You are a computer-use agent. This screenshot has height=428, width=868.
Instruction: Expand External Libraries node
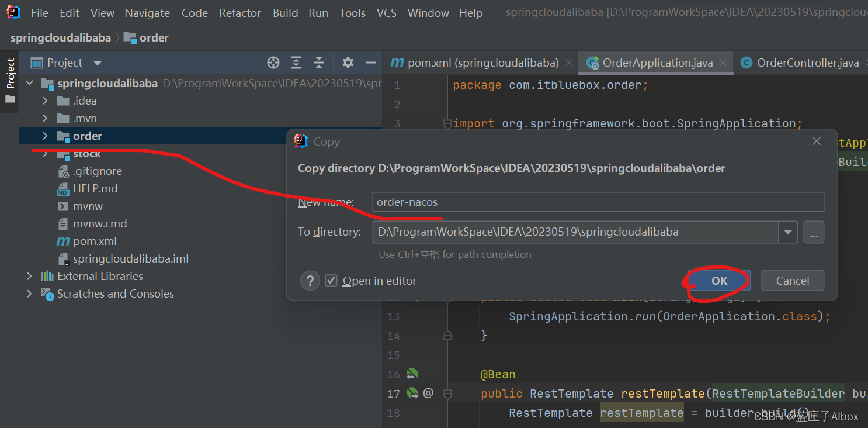click(x=29, y=276)
